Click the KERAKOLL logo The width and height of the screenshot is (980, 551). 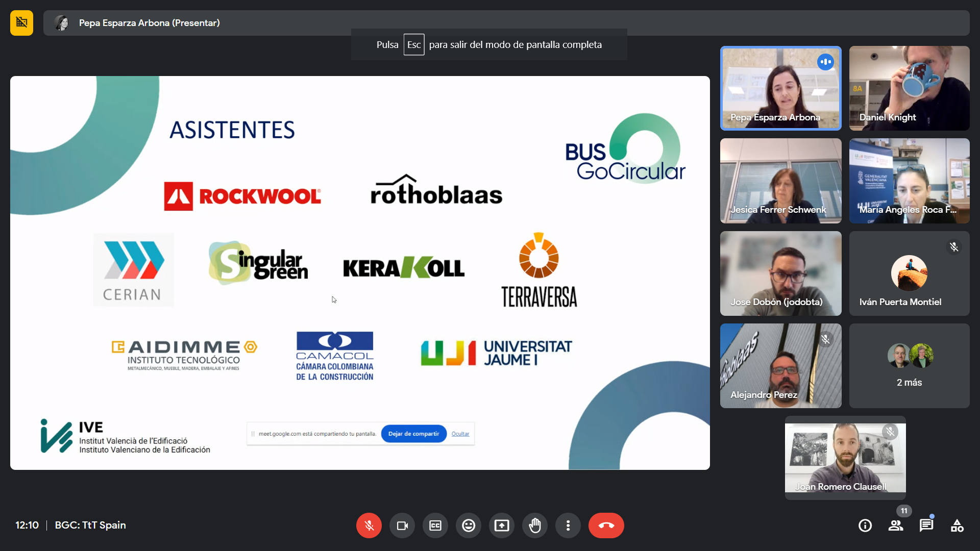point(404,268)
